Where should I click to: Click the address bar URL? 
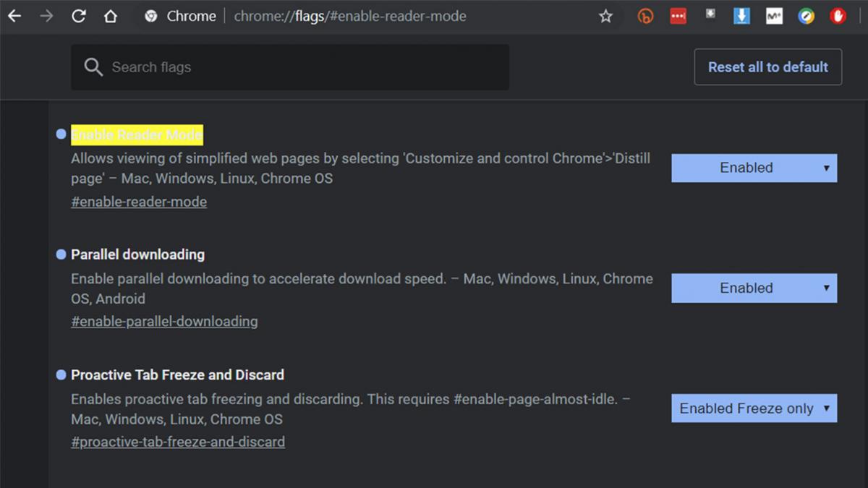[349, 16]
